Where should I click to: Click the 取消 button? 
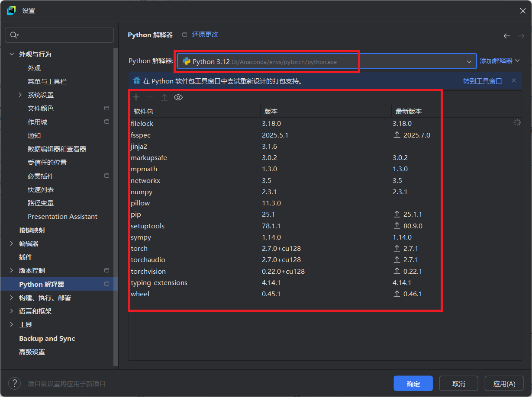(459, 384)
